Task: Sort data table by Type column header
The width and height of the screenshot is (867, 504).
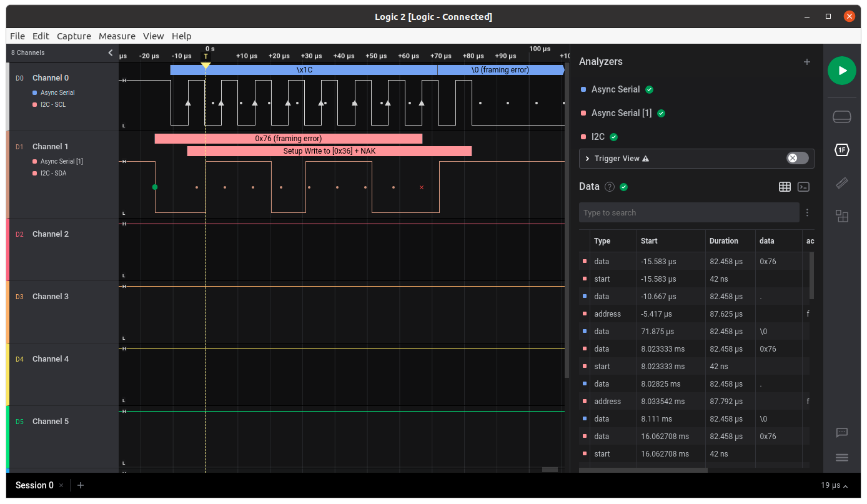Action: point(602,241)
